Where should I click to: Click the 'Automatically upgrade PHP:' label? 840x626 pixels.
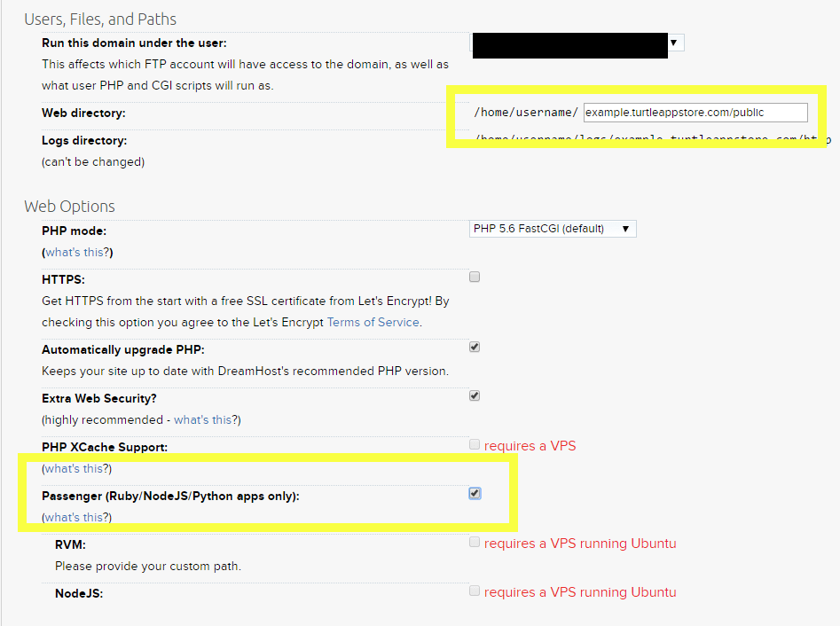tap(123, 349)
